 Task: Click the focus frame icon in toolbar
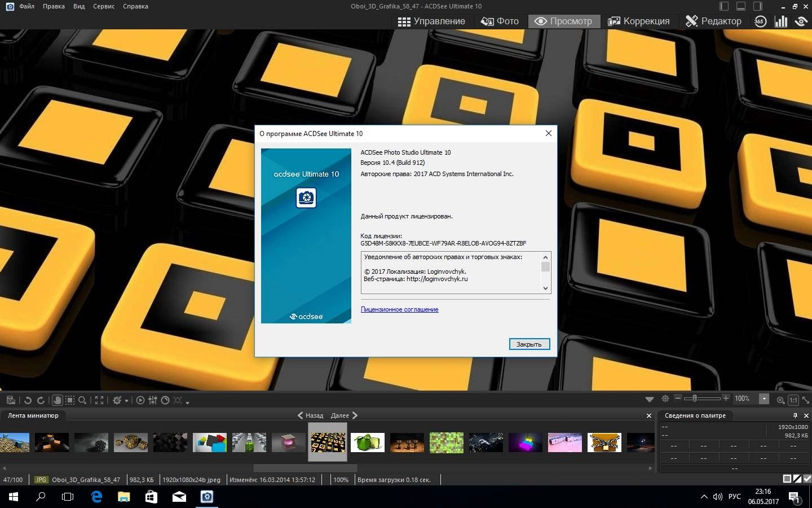[x=178, y=400]
